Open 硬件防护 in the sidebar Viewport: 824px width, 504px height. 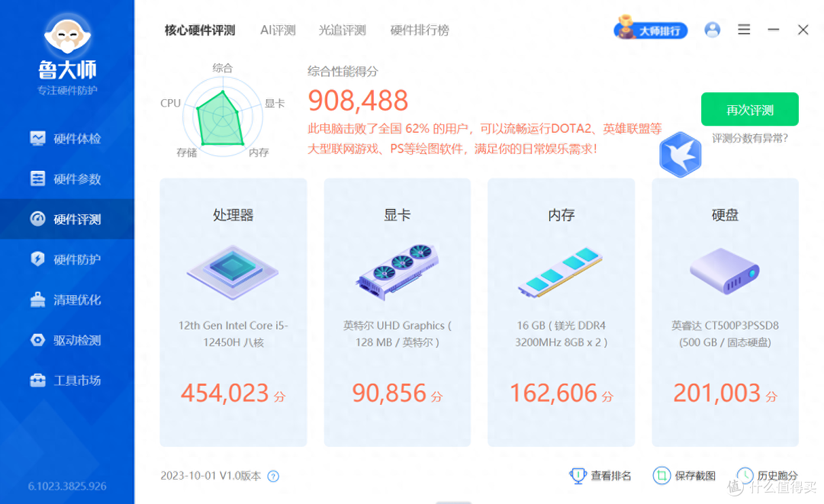[66, 259]
